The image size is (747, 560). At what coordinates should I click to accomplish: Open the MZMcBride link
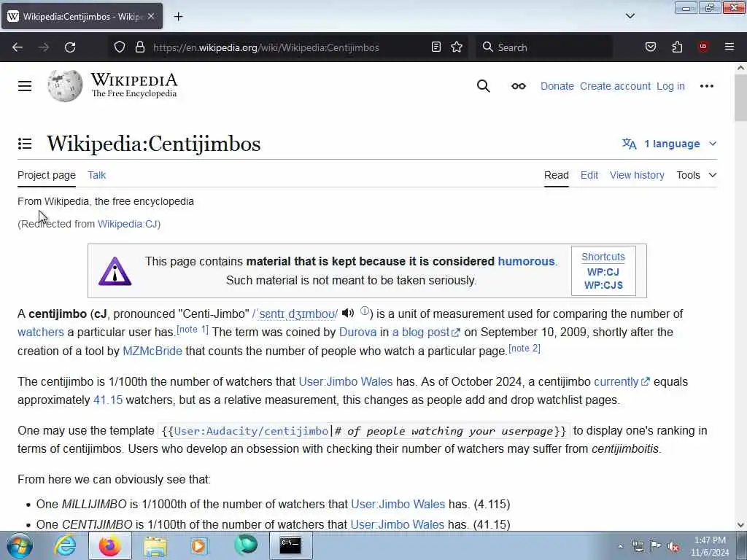tap(152, 351)
